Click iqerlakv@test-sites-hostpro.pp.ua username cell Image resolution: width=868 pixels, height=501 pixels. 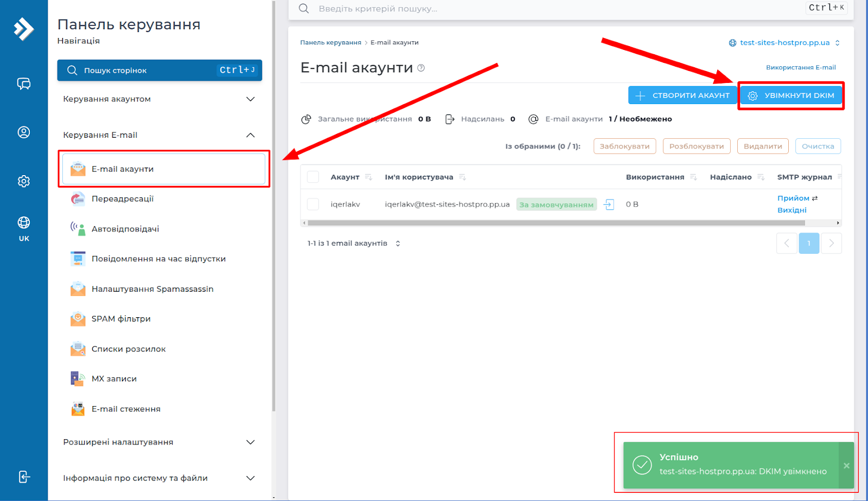point(447,204)
